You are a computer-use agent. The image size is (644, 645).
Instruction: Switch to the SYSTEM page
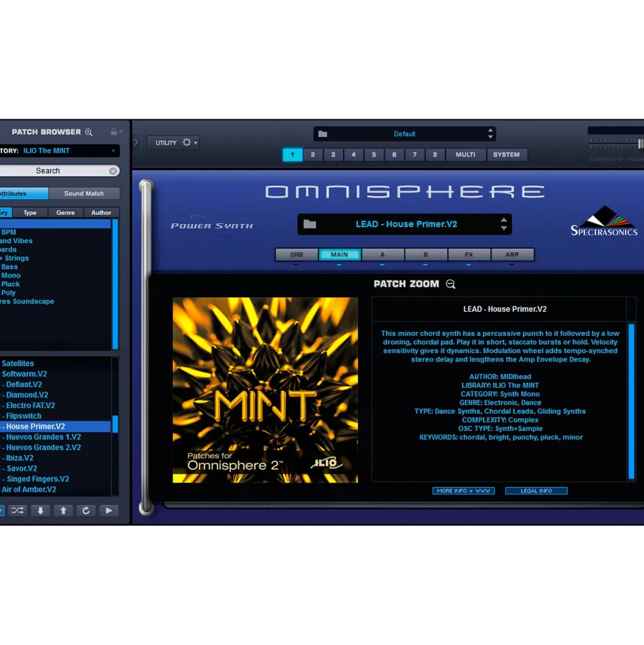point(507,155)
